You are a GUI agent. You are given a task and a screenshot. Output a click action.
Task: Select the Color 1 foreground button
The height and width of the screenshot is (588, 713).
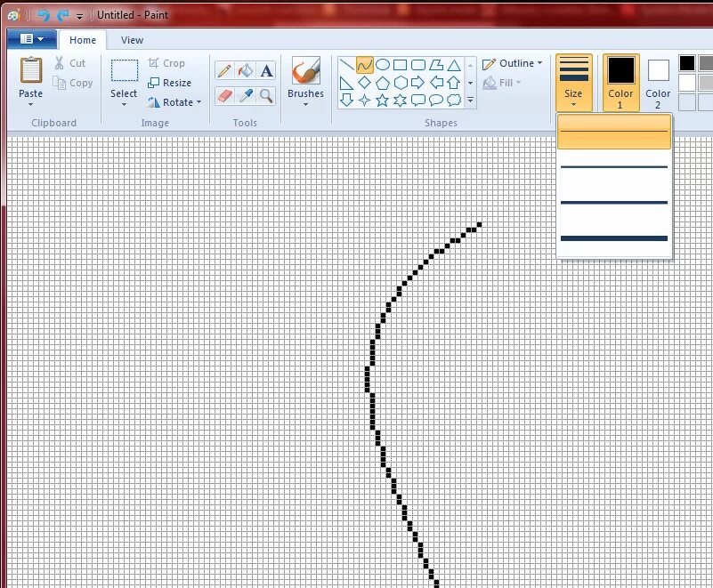(x=620, y=82)
